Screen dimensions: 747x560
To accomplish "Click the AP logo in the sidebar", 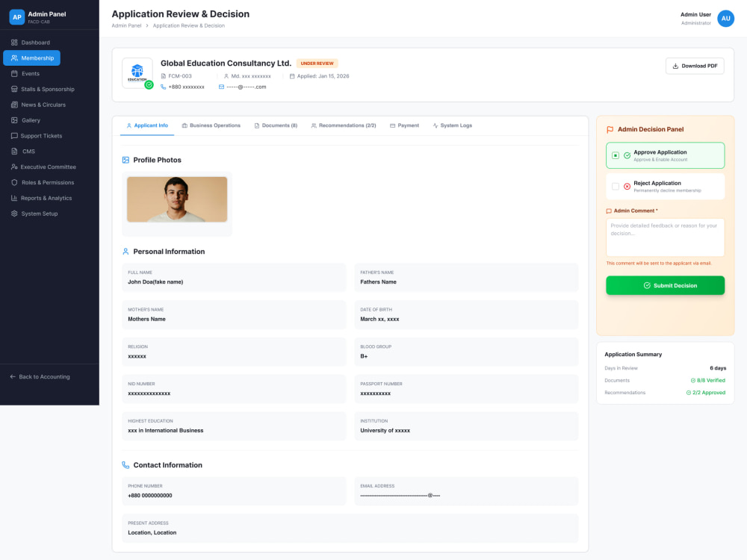I will coord(16,17).
